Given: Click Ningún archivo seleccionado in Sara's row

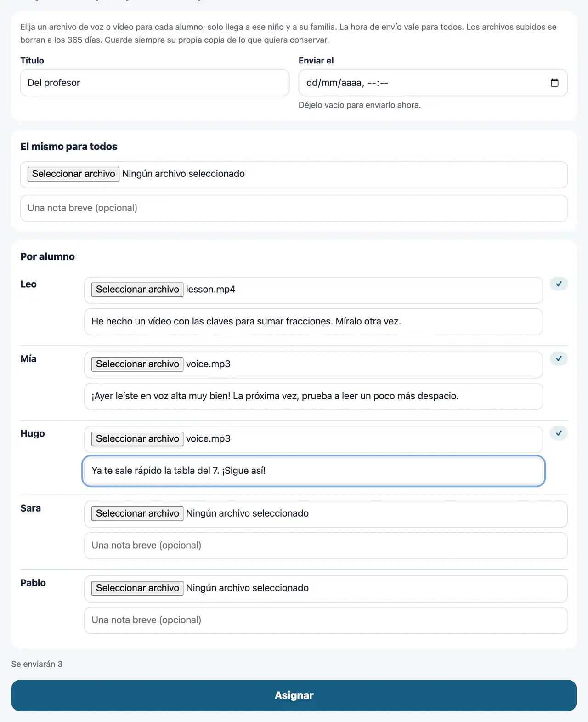Looking at the screenshot, I should pyautogui.click(x=247, y=513).
